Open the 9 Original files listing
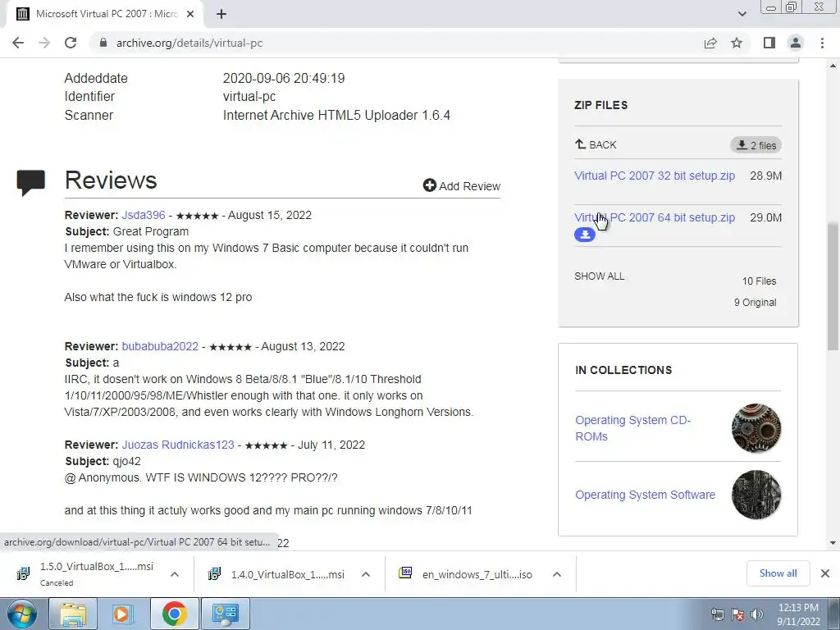Viewport: 840px width, 630px height. pyautogui.click(x=755, y=302)
